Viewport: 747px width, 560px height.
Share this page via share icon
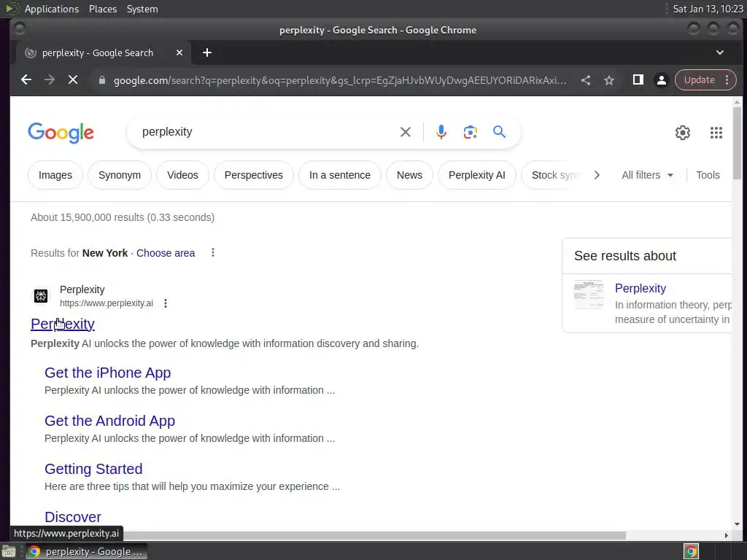pos(586,80)
